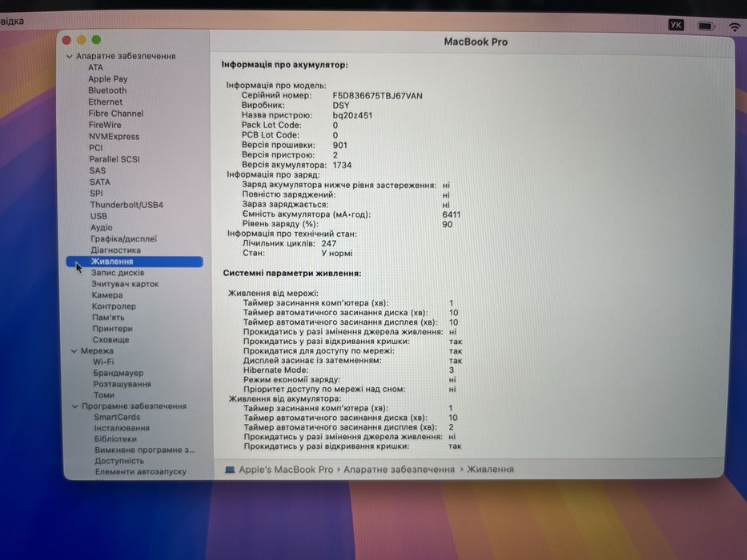Collapse the Мережа section
This screenshot has width=747, height=560.
click(x=74, y=351)
